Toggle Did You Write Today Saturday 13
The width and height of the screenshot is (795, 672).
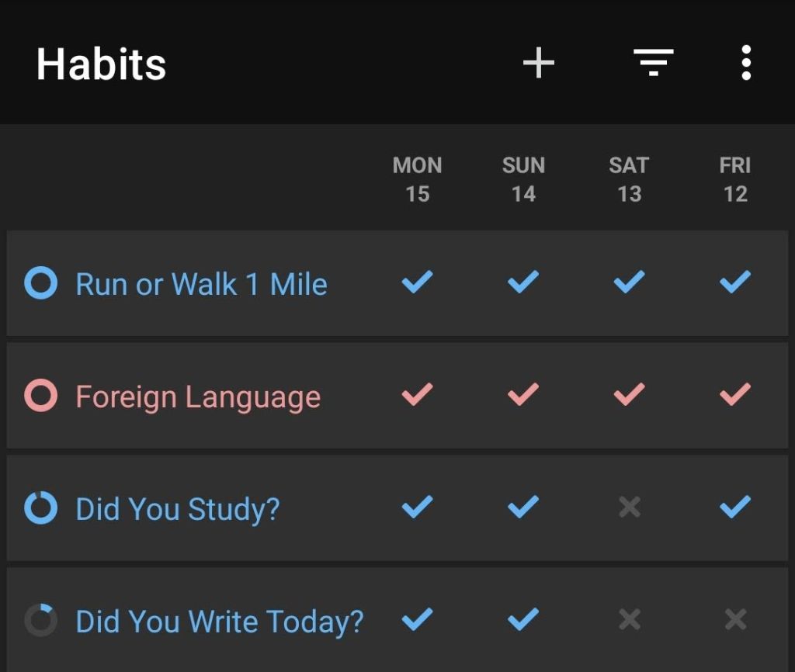click(629, 619)
